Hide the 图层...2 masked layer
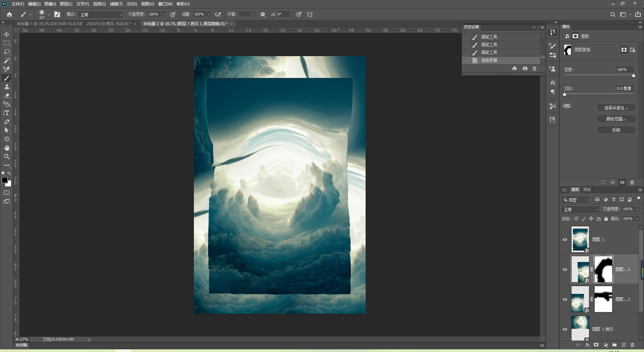The image size is (644, 352). [x=565, y=299]
